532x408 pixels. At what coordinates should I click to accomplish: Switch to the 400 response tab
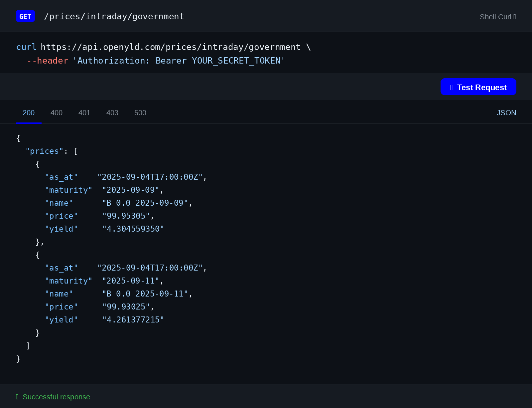tap(56, 113)
